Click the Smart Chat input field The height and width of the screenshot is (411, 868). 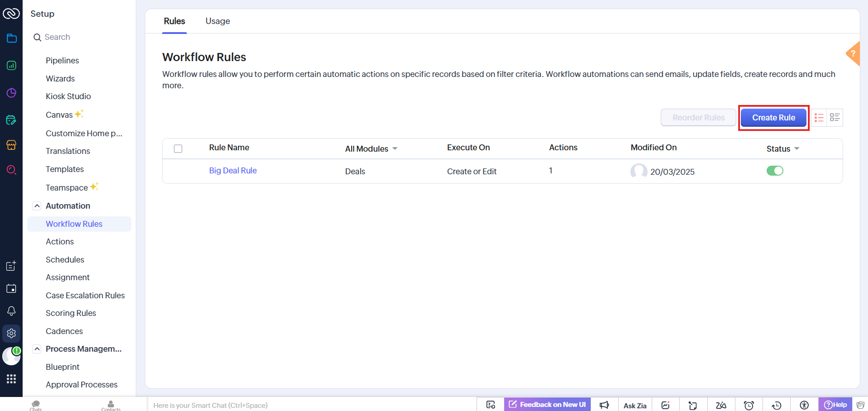[x=311, y=405]
